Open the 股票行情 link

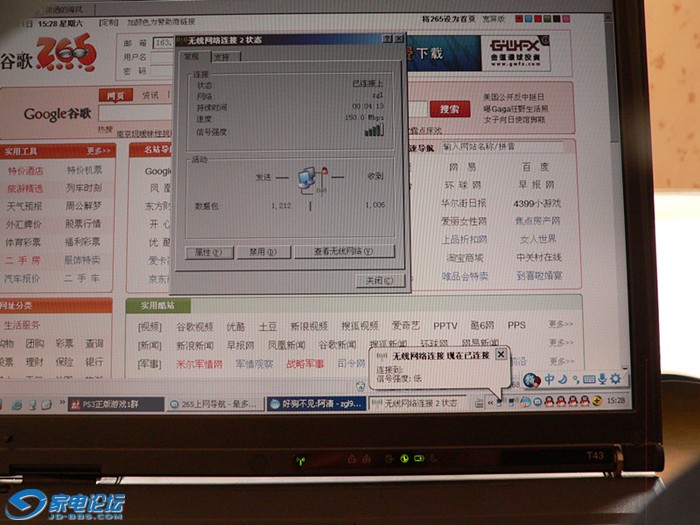[x=83, y=224]
